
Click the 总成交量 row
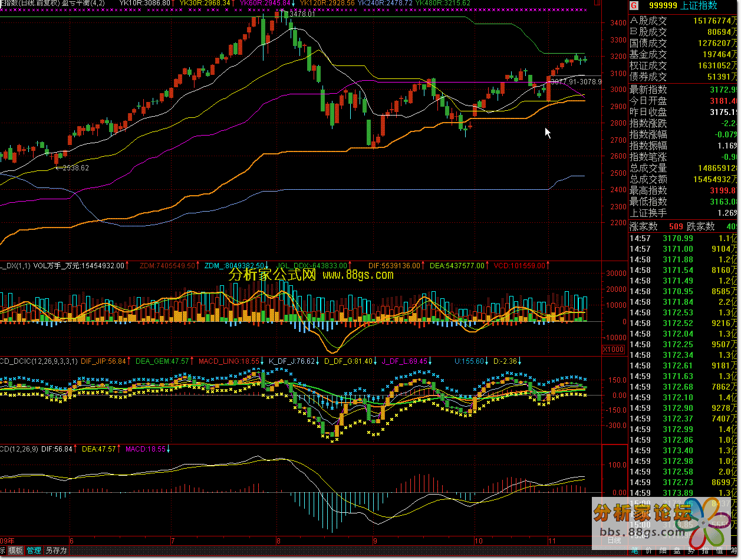point(683,168)
